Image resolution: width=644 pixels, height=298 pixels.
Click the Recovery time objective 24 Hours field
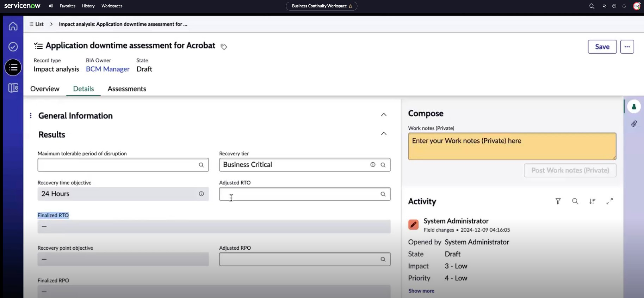pyautogui.click(x=123, y=194)
